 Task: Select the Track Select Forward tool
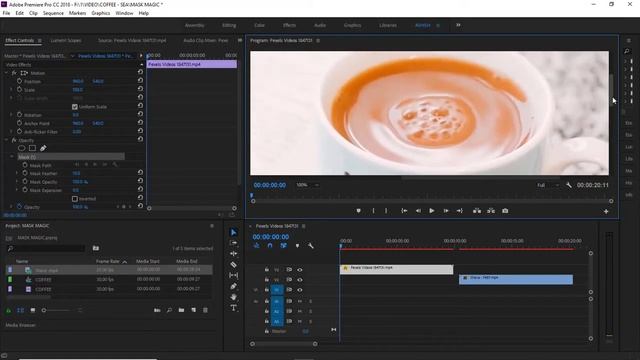point(233,243)
